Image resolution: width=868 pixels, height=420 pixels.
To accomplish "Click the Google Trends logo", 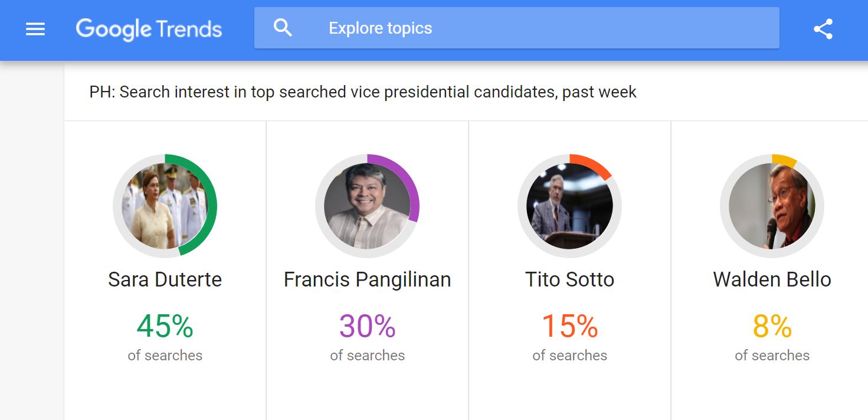I will click(149, 29).
